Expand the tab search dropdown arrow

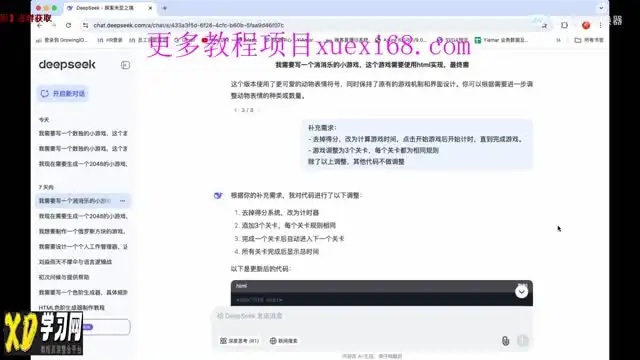pyautogui.click(x=601, y=8)
